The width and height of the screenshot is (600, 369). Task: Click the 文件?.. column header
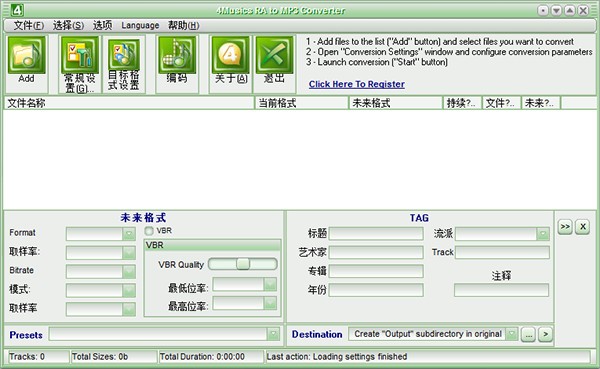501,103
